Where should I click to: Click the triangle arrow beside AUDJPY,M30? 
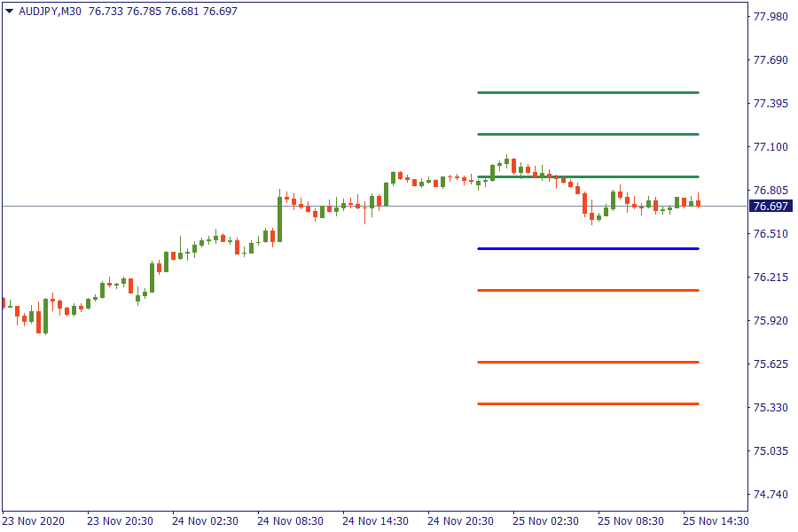coord(9,11)
